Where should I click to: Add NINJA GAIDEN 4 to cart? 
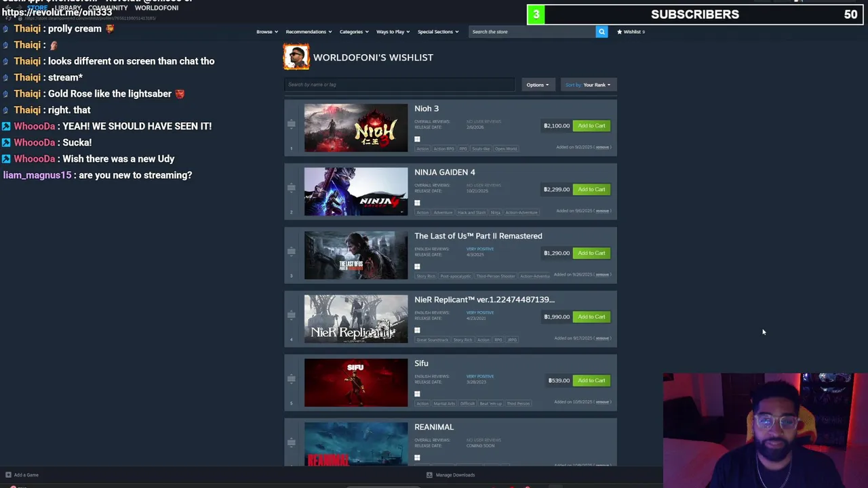591,189
